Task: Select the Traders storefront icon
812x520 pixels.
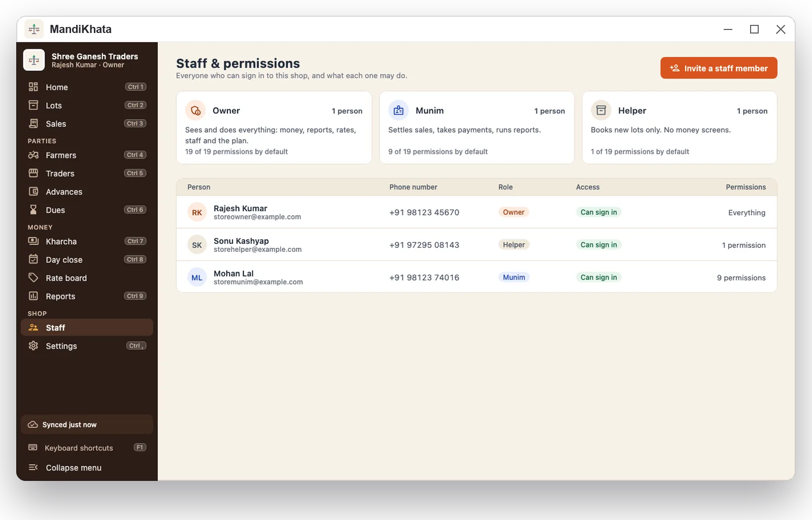Action: [x=33, y=173]
